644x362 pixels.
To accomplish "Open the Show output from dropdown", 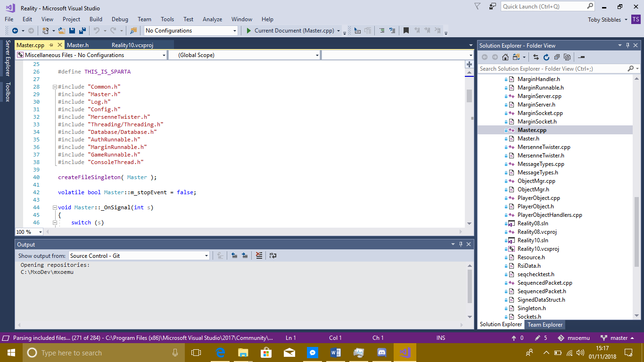I will pos(139,255).
